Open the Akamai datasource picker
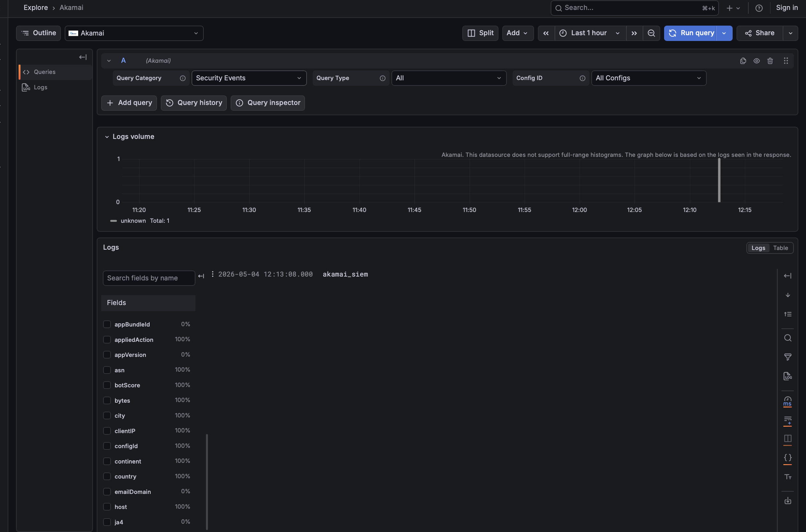806x532 pixels. (x=134, y=33)
